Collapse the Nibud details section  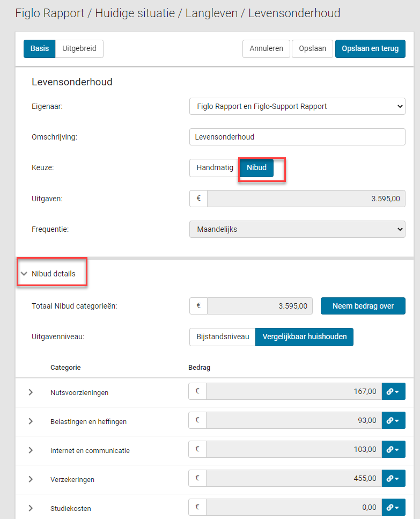pos(24,274)
